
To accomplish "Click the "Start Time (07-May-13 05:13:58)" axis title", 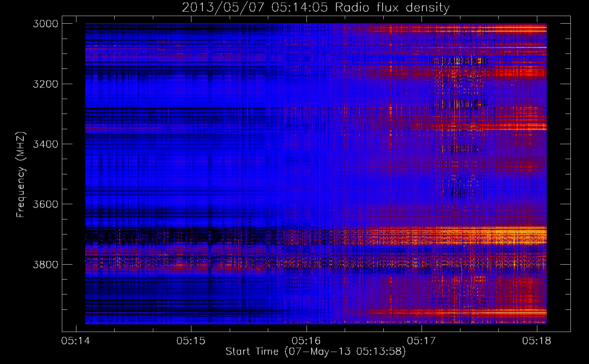I will pos(316,352).
